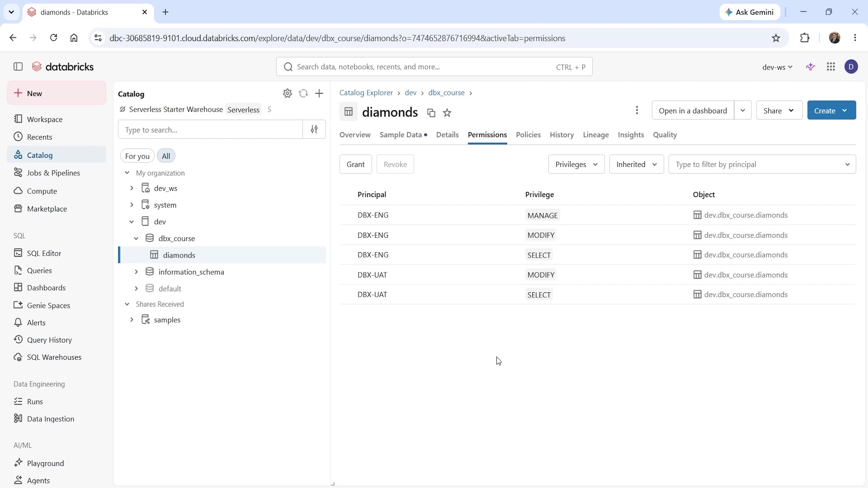Collapse dbx_course schema node
The width and height of the screenshot is (868, 488).
(136, 239)
